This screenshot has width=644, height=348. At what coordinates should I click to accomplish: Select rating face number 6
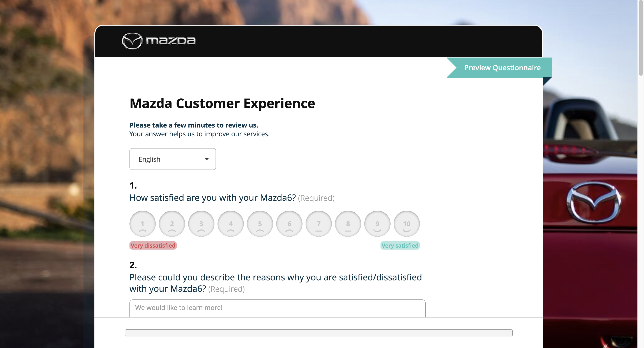click(x=289, y=224)
